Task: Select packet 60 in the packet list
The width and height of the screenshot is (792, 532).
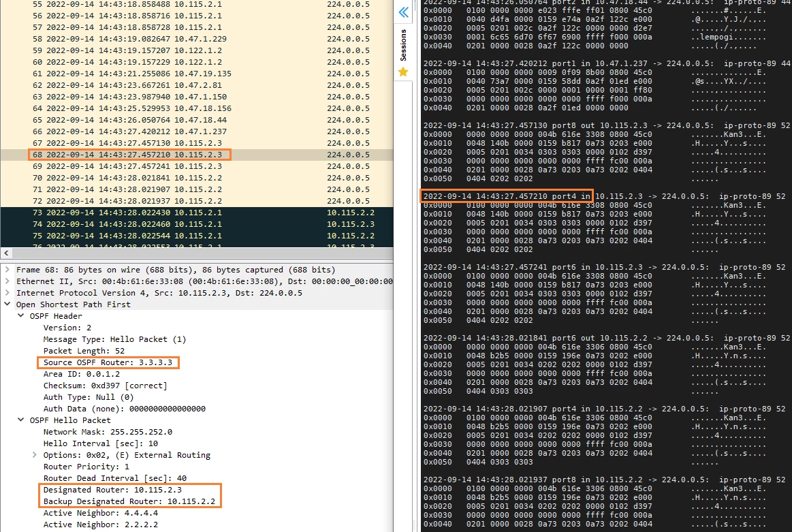Action: point(197,62)
